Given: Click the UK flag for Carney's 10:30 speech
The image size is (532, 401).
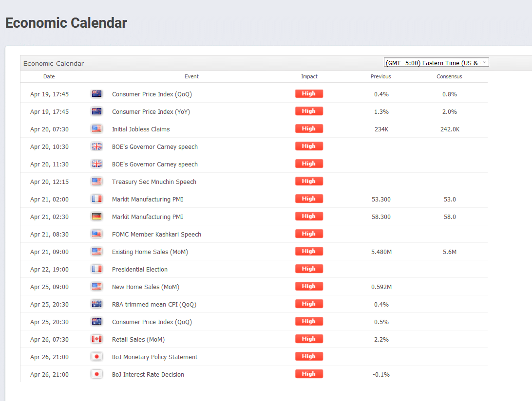Looking at the screenshot, I should 96,146.
